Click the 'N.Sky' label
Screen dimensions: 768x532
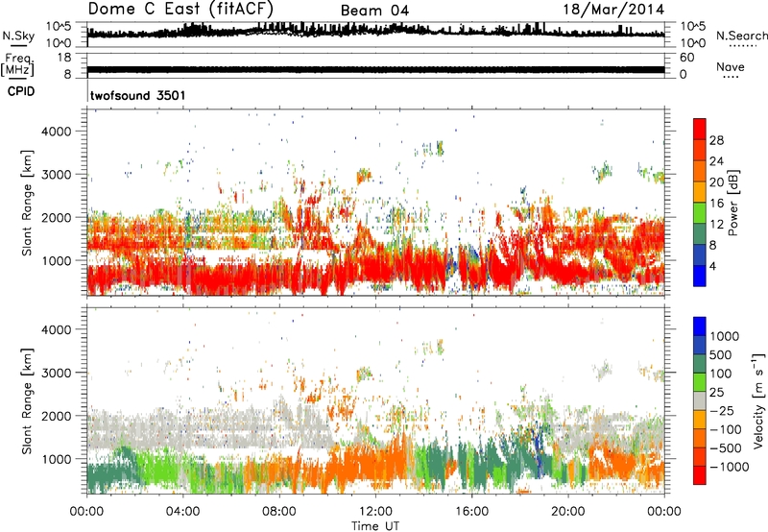(x=18, y=36)
